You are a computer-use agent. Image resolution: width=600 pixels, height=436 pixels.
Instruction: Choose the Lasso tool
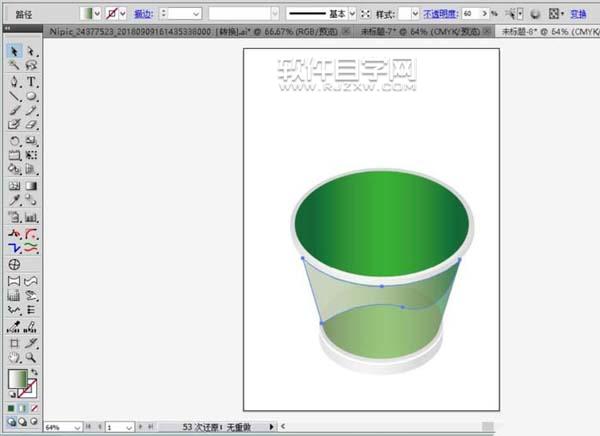pyautogui.click(x=31, y=65)
